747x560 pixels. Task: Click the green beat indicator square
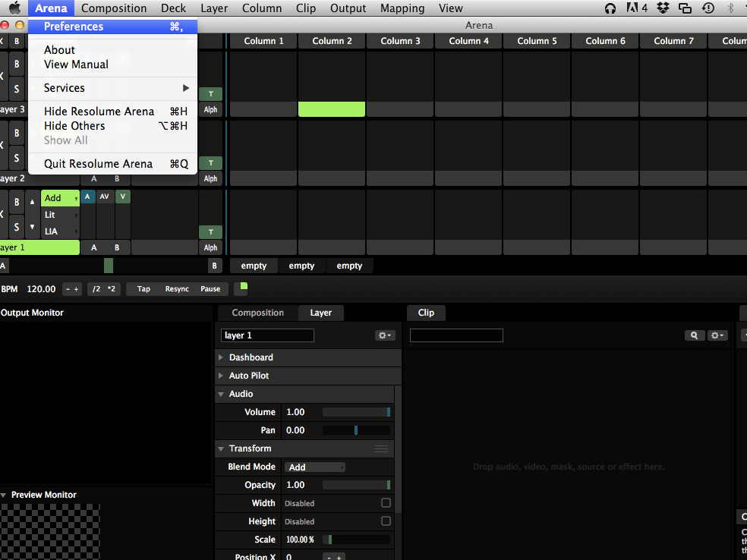244,286
